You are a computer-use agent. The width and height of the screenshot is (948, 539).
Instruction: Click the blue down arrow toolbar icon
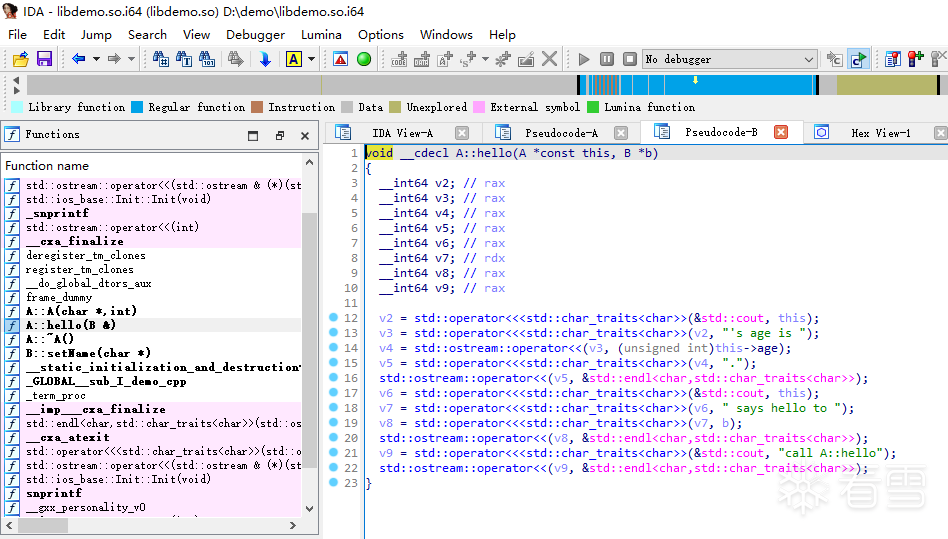[265, 59]
